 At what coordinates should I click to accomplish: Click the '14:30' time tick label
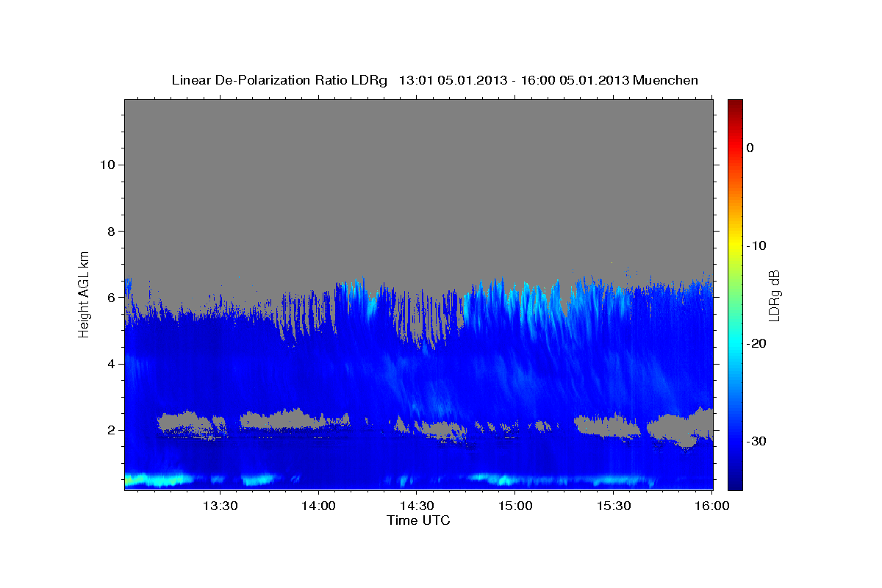click(416, 506)
